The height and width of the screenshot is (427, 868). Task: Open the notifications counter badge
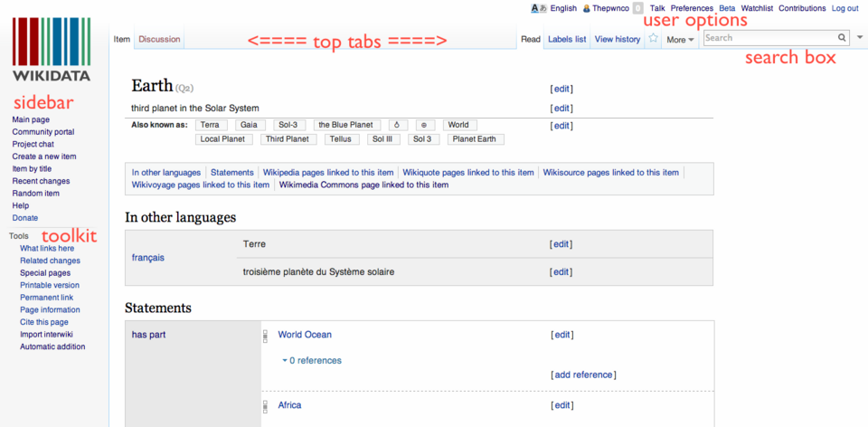point(638,8)
